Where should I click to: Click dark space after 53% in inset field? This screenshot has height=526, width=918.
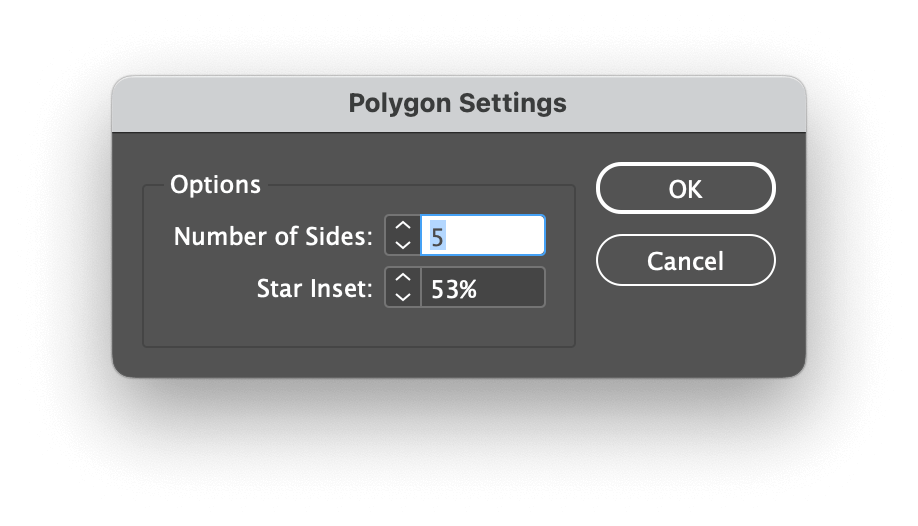coord(509,288)
